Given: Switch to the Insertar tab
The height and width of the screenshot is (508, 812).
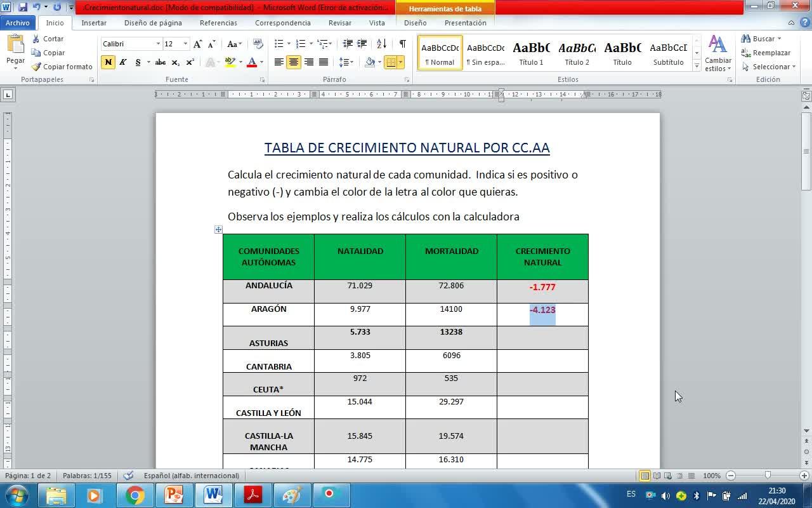Looking at the screenshot, I should click(x=94, y=23).
